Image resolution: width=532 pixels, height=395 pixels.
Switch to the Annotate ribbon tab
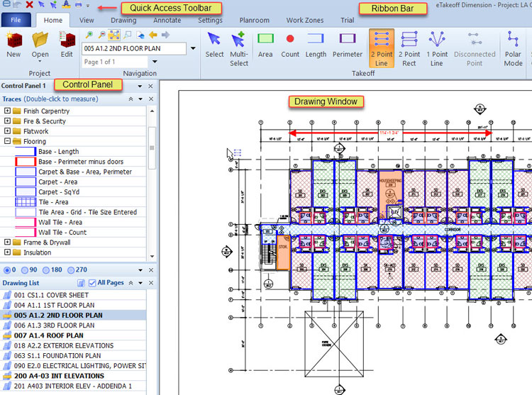(x=167, y=21)
